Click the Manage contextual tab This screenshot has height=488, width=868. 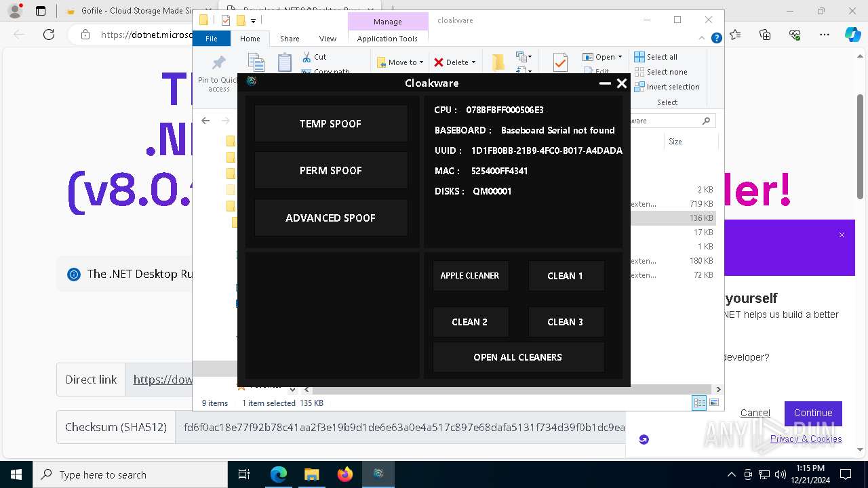click(x=388, y=22)
